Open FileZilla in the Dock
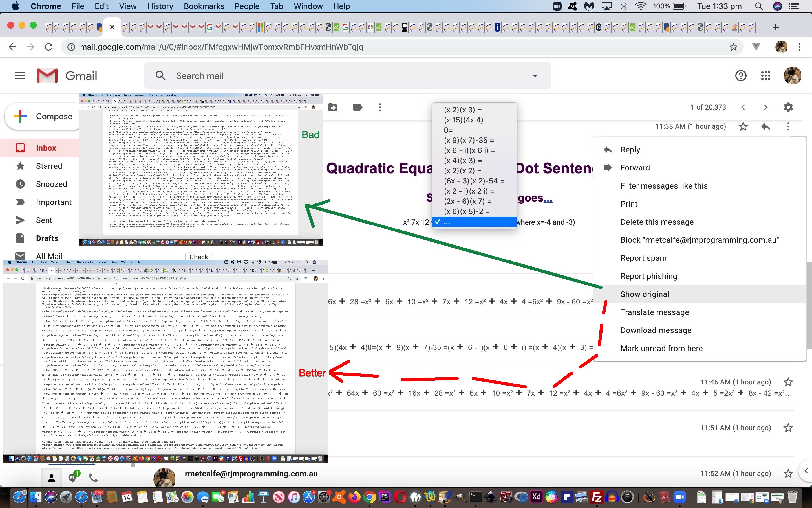 [596, 497]
